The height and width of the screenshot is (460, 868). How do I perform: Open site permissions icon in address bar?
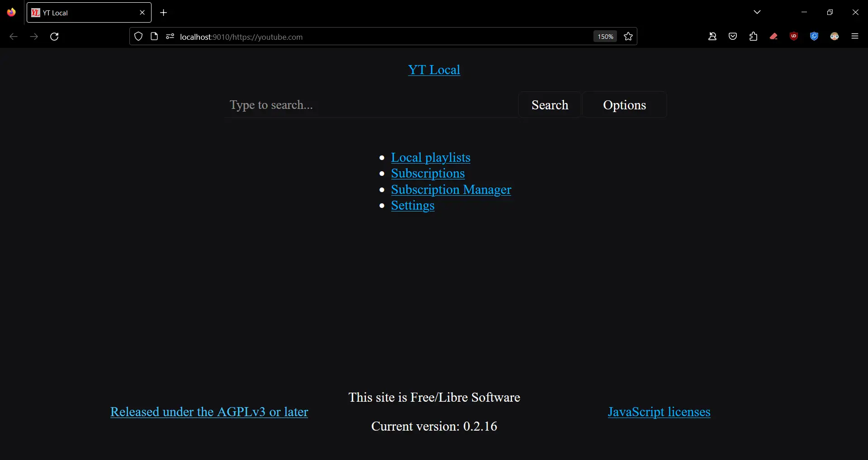[x=170, y=37]
